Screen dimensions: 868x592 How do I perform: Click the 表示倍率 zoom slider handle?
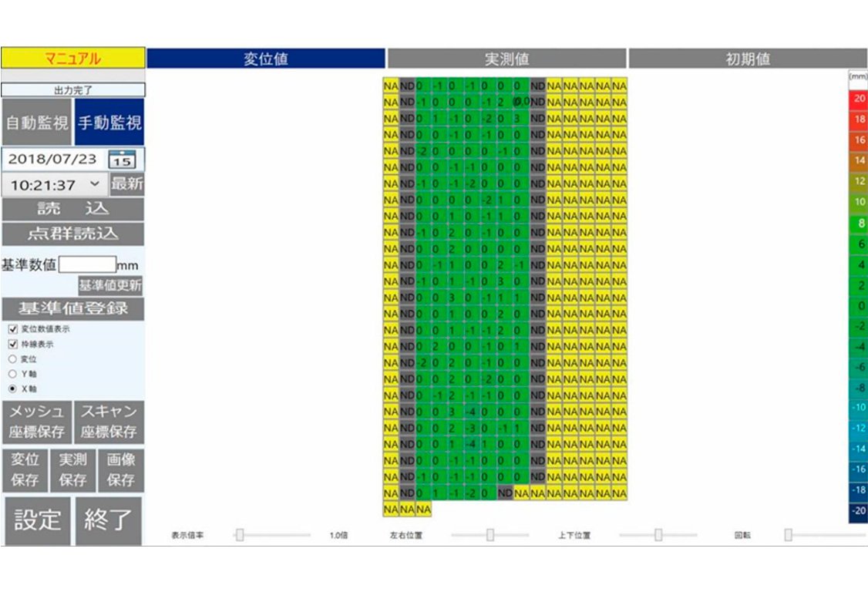point(240,535)
